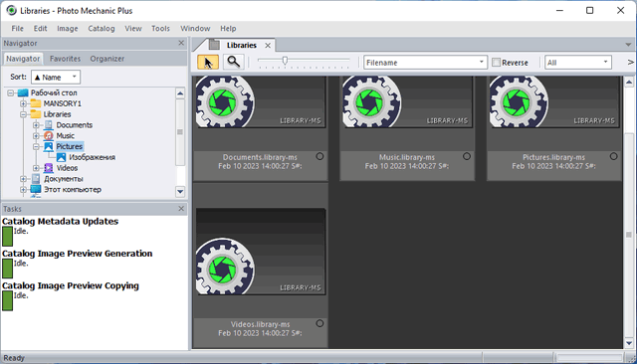Close the Libraries tab
This screenshot has width=637, height=364.
coord(268,46)
